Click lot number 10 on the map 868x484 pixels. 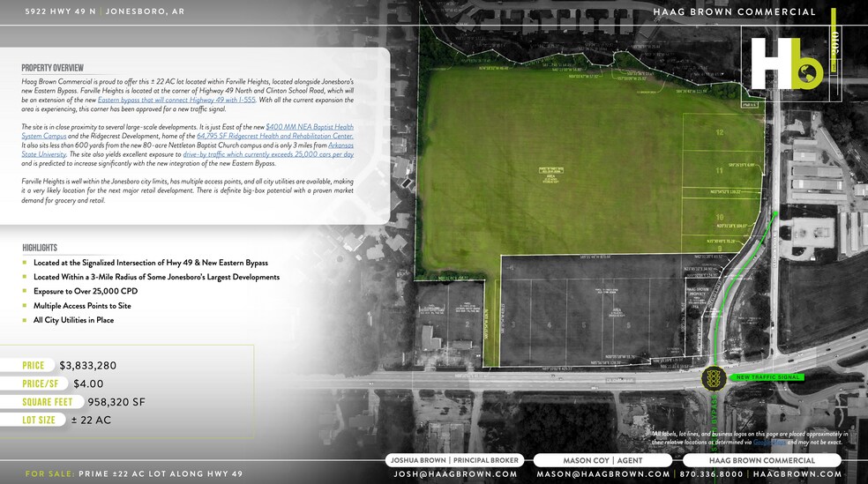(720, 216)
